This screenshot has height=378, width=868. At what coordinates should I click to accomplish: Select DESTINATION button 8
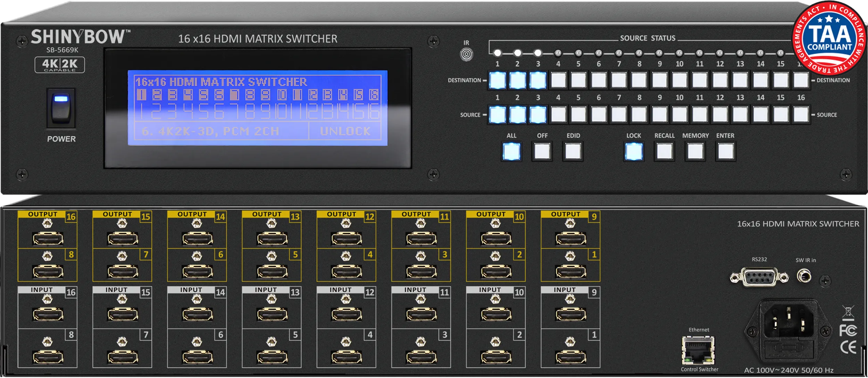click(639, 80)
